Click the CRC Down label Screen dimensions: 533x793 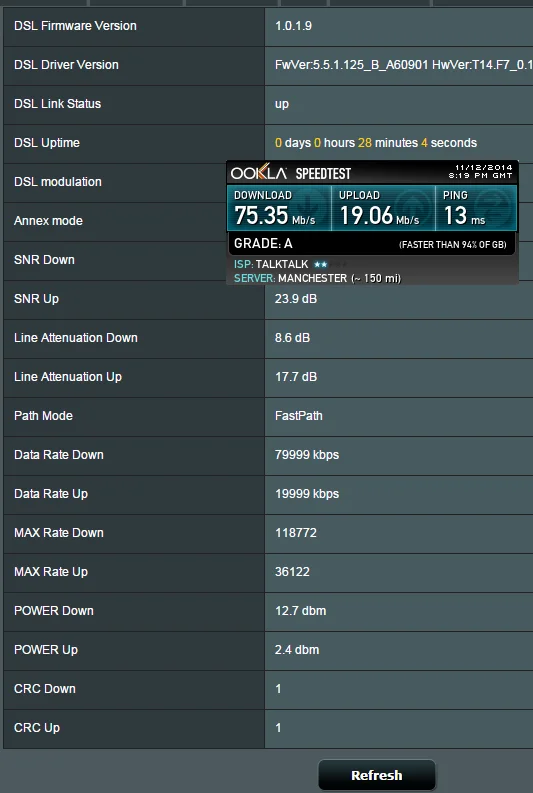coord(45,688)
